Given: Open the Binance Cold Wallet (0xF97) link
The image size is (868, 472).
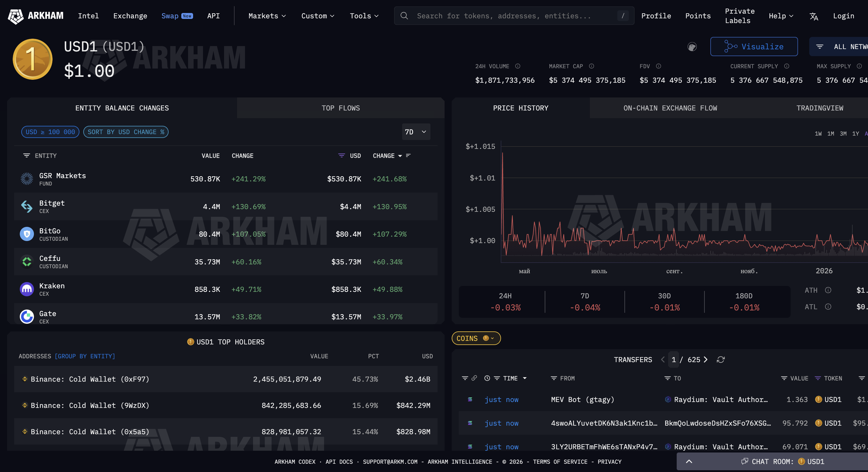Looking at the screenshot, I should coord(90,379).
